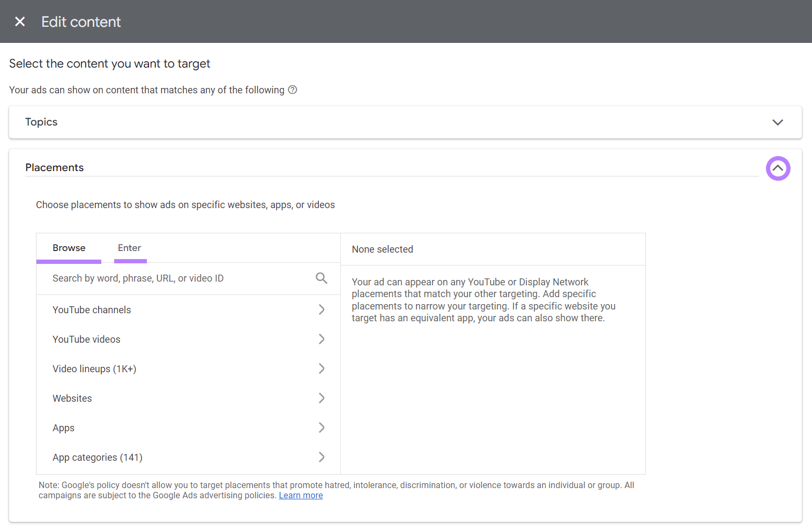Expand the YouTube videos category
The height and width of the screenshot is (531, 812).
pyautogui.click(x=321, y=339)
